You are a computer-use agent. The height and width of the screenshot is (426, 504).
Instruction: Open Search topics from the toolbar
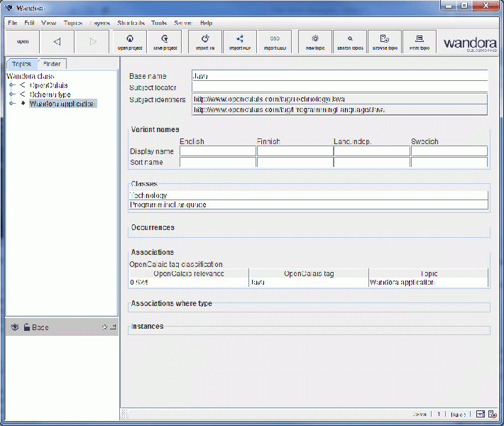pyautogui.click(x=350, y=41)
